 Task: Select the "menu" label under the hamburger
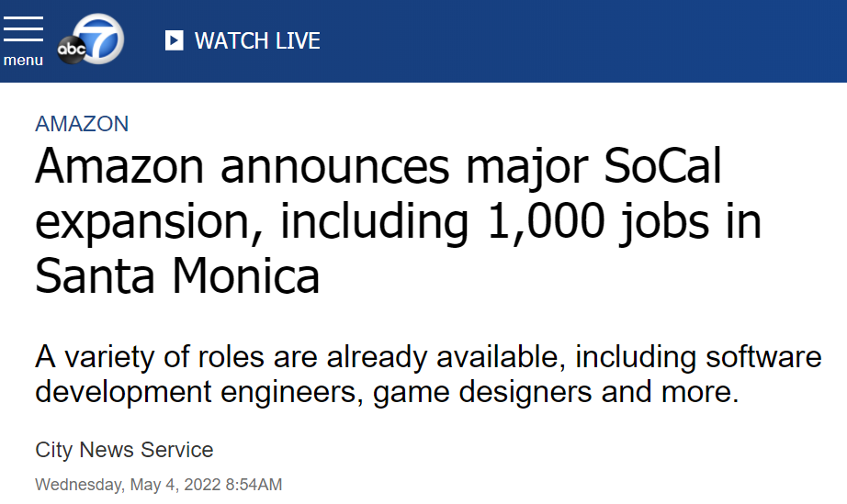(x=23, y=61)
